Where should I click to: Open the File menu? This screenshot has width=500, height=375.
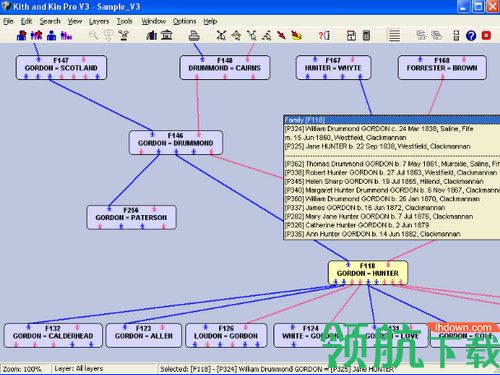coord(8,21)
